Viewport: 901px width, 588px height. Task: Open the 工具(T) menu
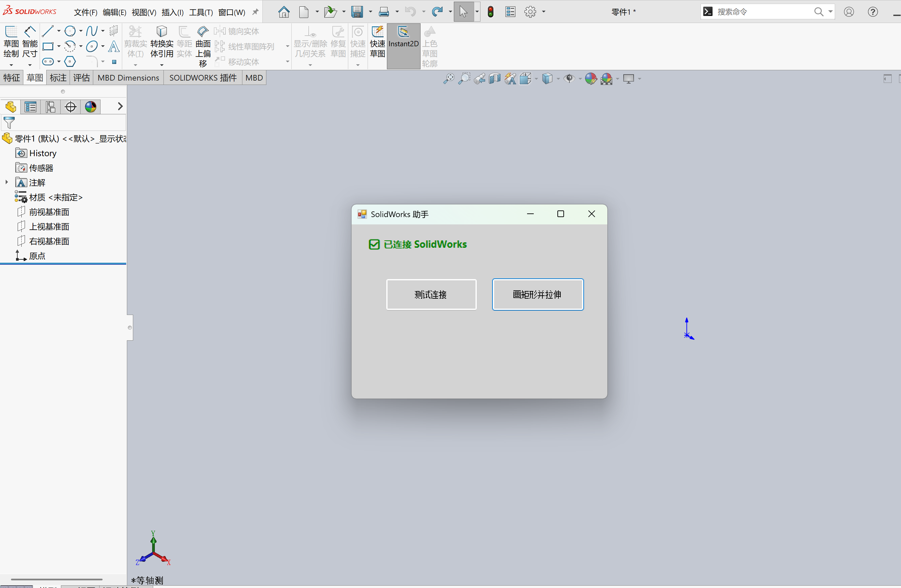201,13
